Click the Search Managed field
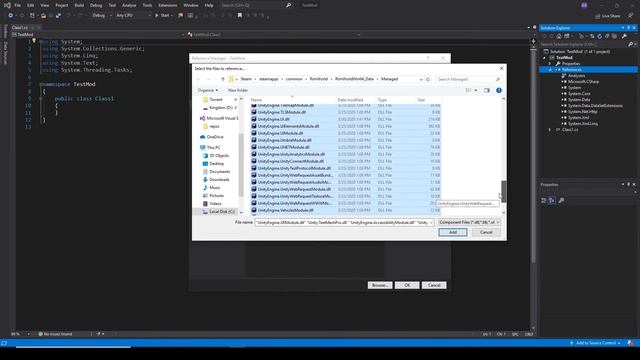Viewport: 640px width, 360px height. (468, 79)
